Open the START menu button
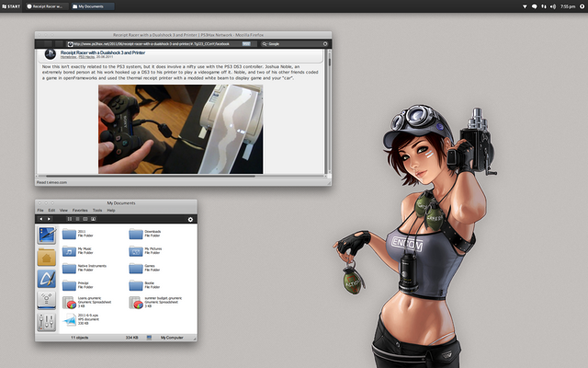Viewport: 588px width, 368px height. (x=11, y=6)
